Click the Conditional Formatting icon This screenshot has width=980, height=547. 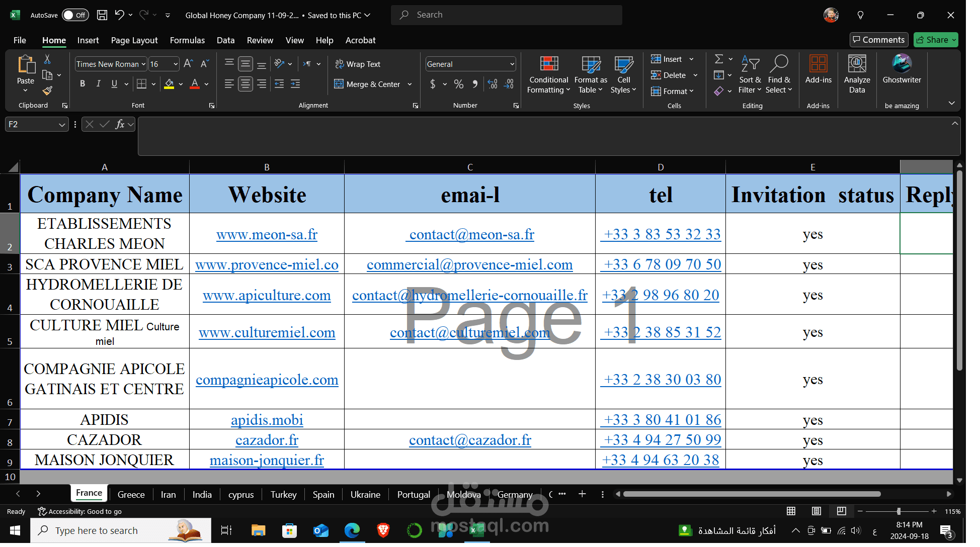coord(549,64)
